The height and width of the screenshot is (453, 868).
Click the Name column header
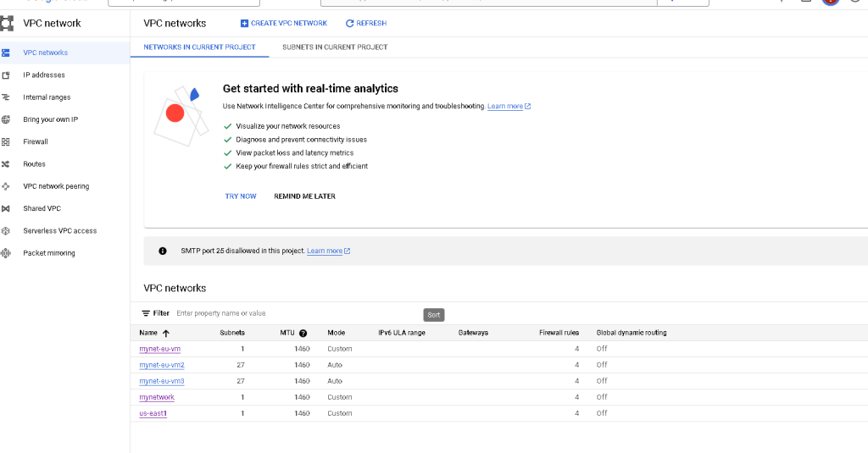[x=148, y=333]
